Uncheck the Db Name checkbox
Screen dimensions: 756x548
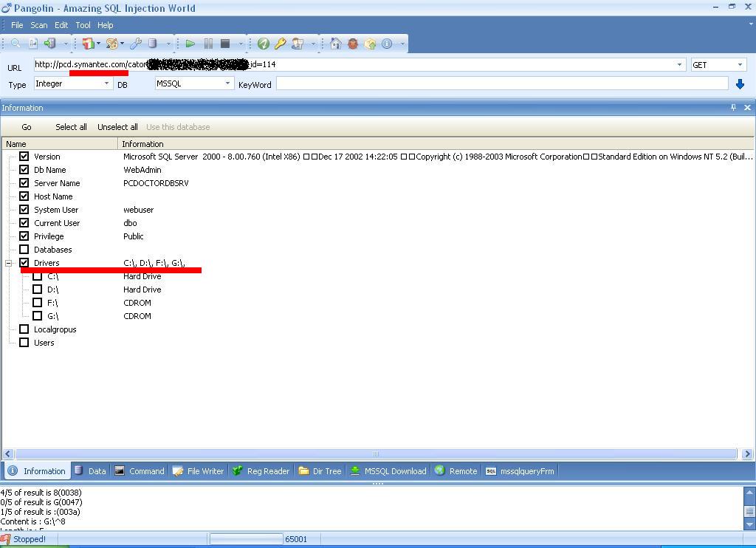pos(24,169)
